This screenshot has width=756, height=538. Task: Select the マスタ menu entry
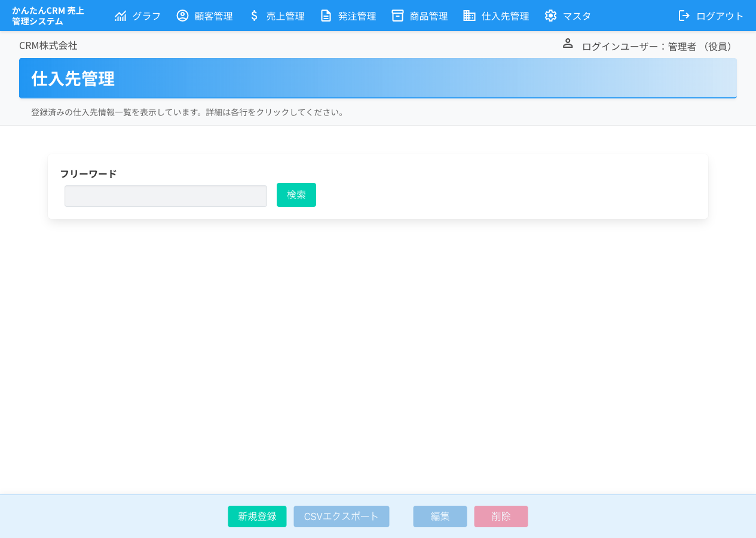point(576,16)
